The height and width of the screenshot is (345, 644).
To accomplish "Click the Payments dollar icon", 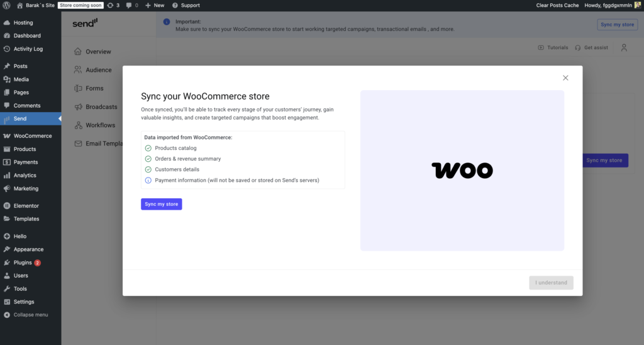I will point(7,162).
